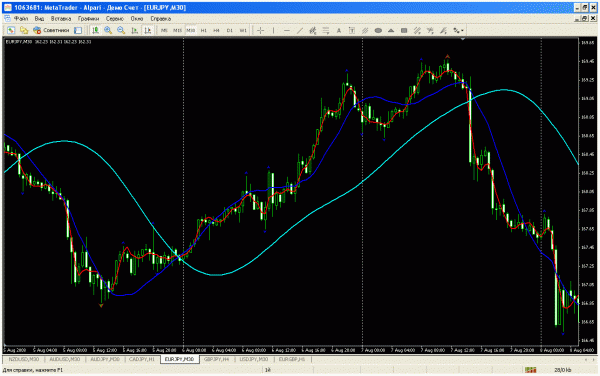Toggle chart shift from right border
The image size is (600, 376).
pos(148,30)
